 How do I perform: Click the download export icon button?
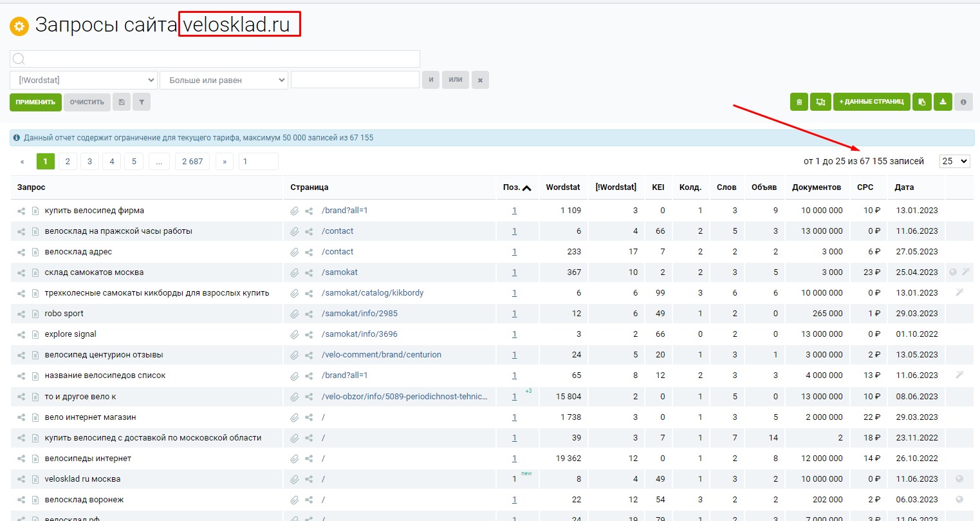[x=943, y=102]
